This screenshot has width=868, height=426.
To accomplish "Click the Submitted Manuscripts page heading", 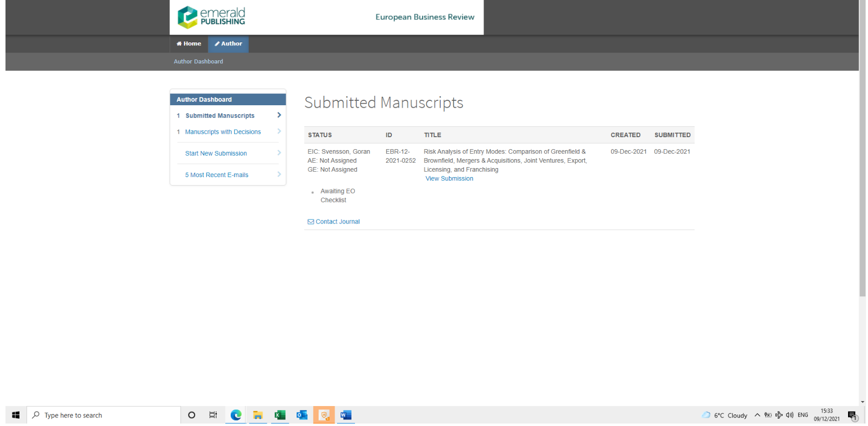I will click(384, 103).
